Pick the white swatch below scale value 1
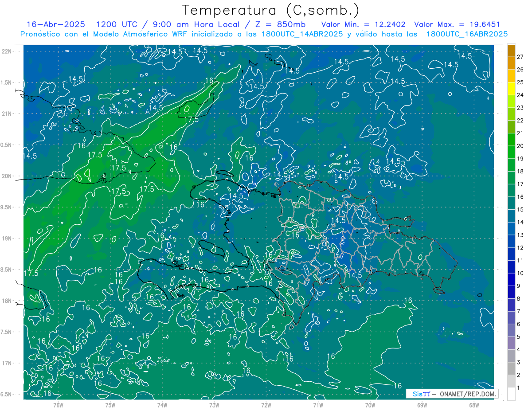This screenshot has height=411, width=532. click(511, 394)
